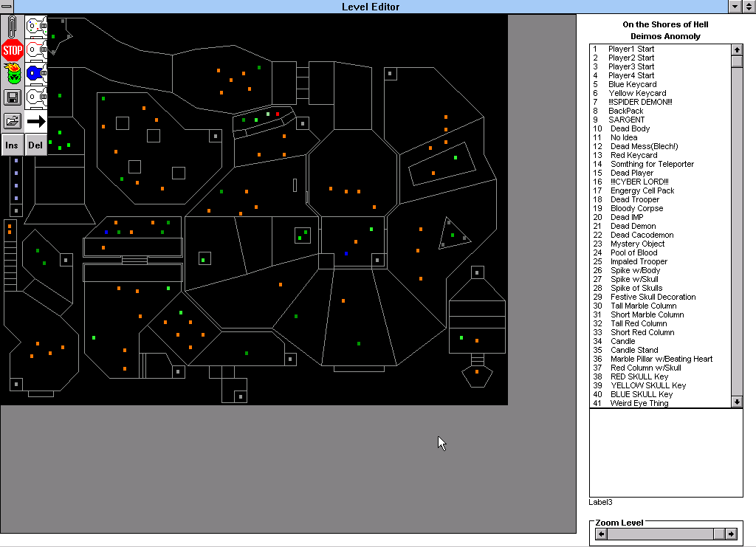Select the map icon with the red outline
Image resolution: width=756 pixels, height=547 pixels.
36,50
